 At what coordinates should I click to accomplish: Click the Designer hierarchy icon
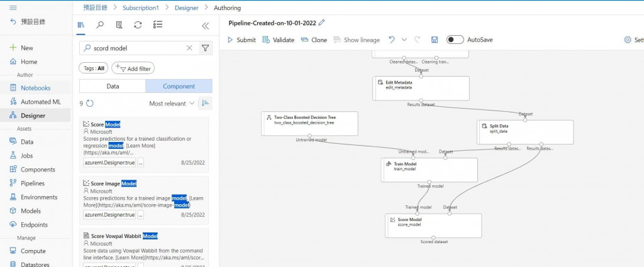(13, 116)
